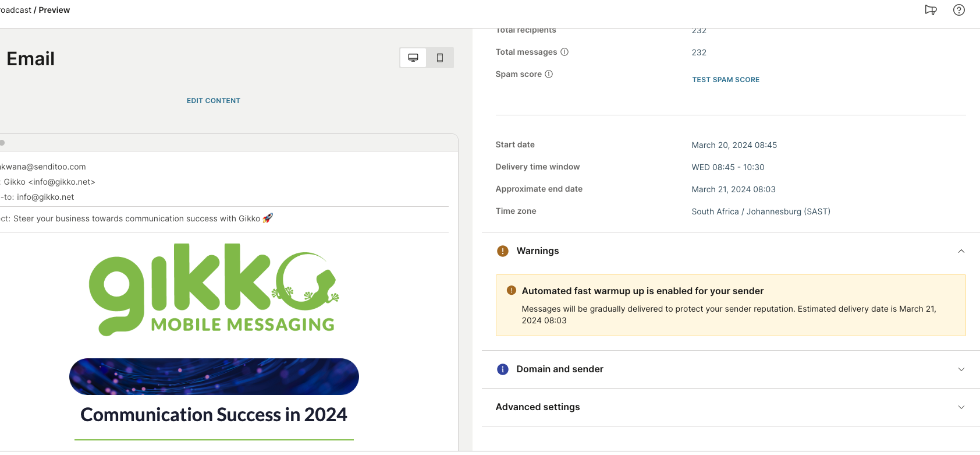Go to Broadcast breadcrumb
Viewport: 980px width, 455px height.
[16, 10]
